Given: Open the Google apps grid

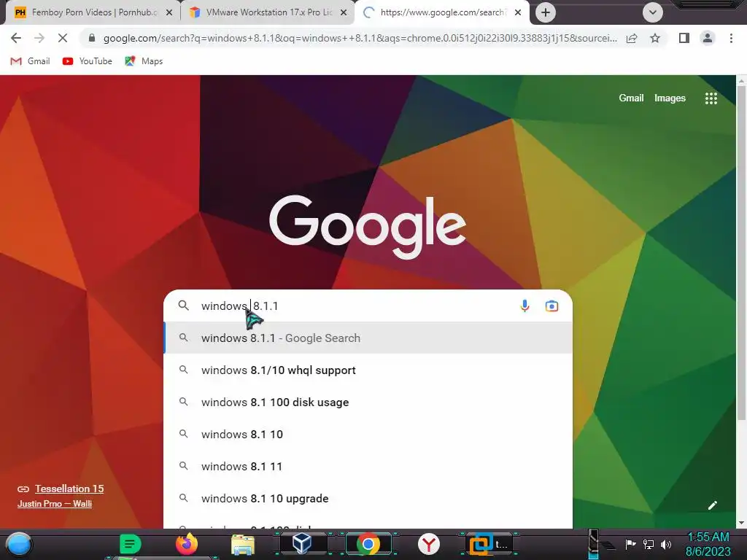Looking at the screenshot, I should point(711,98).
